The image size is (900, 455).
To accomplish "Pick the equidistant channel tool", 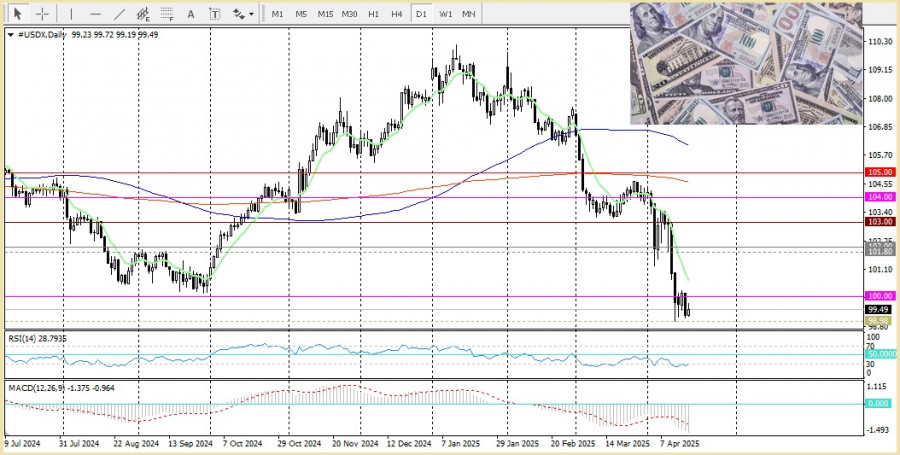I will (143, 14).
